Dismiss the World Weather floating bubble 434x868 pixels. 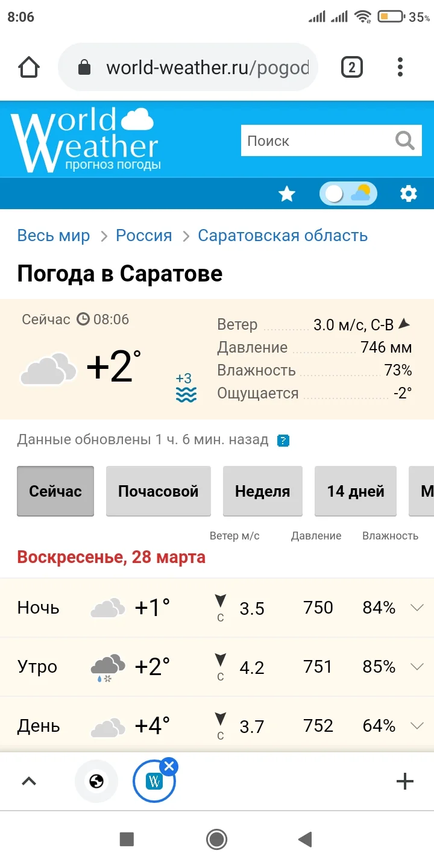(x=169, y=766)
